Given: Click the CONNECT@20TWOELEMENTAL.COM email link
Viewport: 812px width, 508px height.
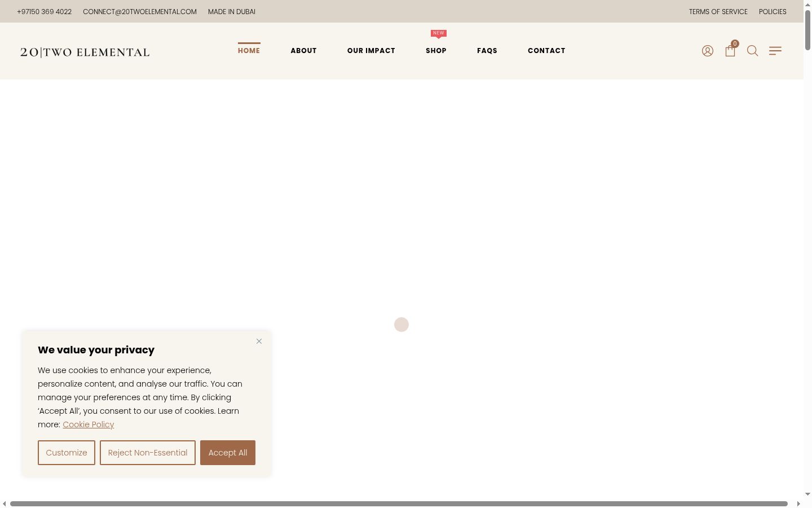Looking at the screenshot, I should [140, 11].
